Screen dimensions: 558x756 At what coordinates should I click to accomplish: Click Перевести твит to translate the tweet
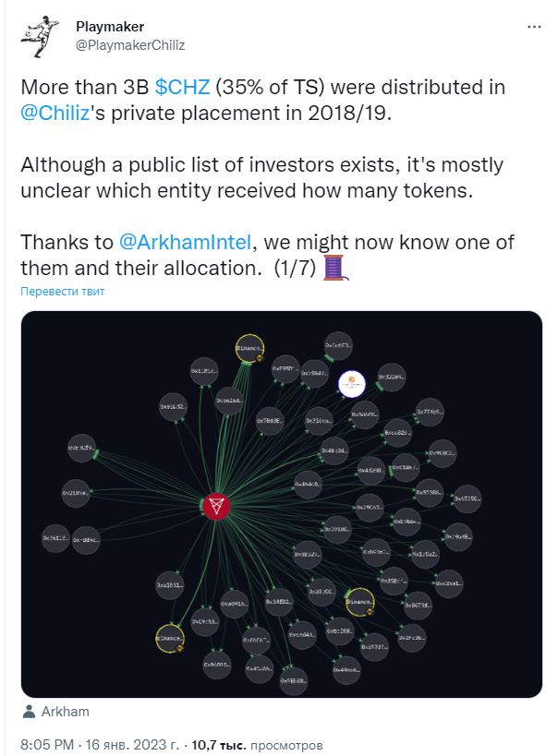coord(62,291)
